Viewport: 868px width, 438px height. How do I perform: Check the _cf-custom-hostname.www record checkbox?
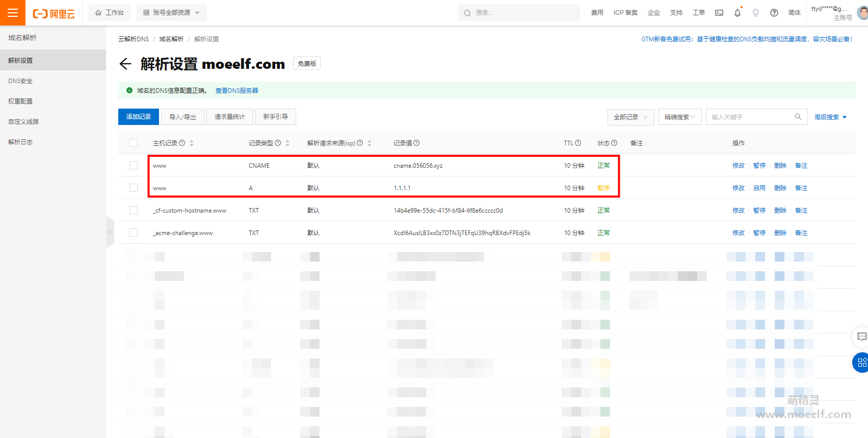click(134, 210)
